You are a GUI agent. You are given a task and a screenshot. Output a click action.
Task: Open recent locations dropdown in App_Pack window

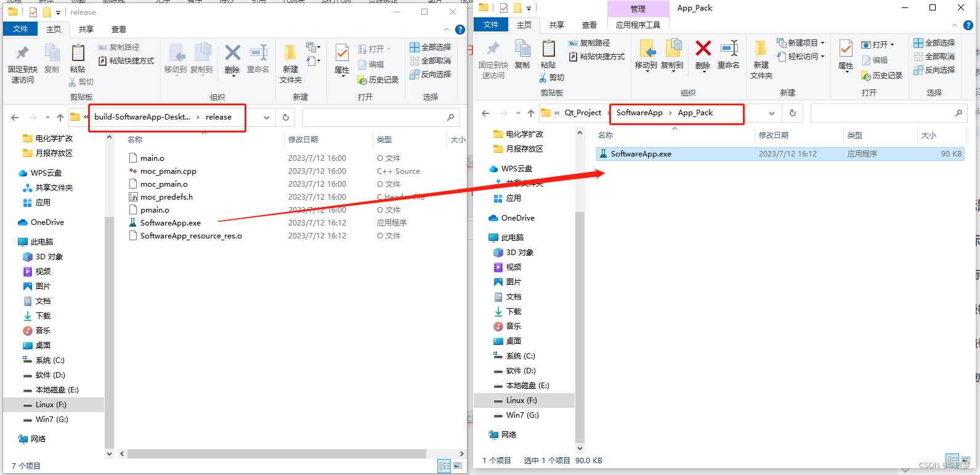tap(519, 113)
